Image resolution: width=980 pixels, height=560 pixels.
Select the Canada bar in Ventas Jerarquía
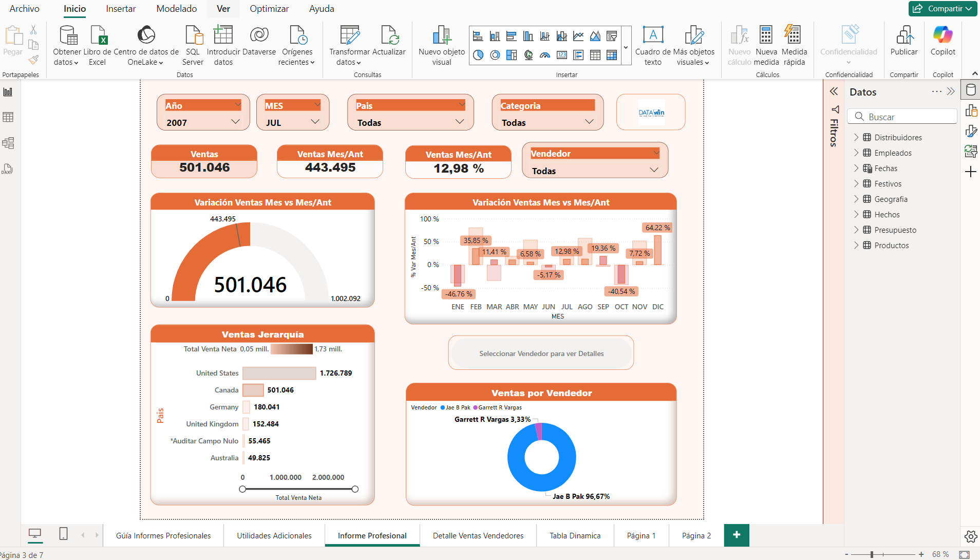(253, 390)
